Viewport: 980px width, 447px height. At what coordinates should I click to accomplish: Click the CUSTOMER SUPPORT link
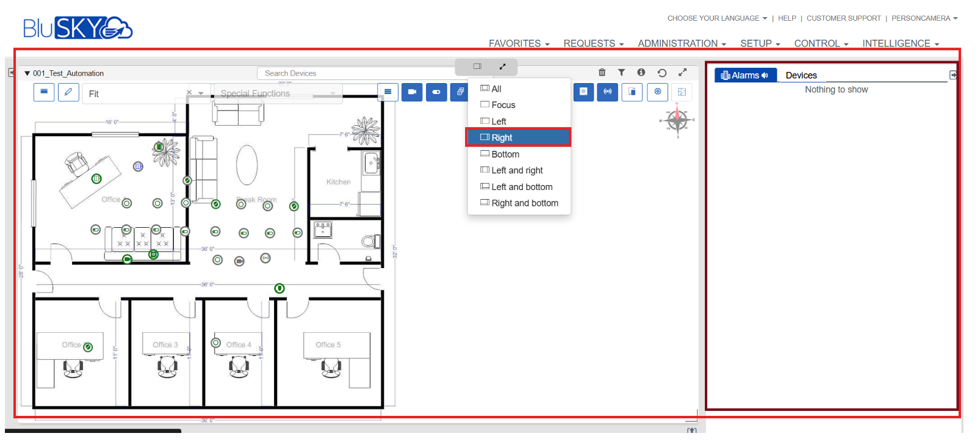(x=843, y=18)
